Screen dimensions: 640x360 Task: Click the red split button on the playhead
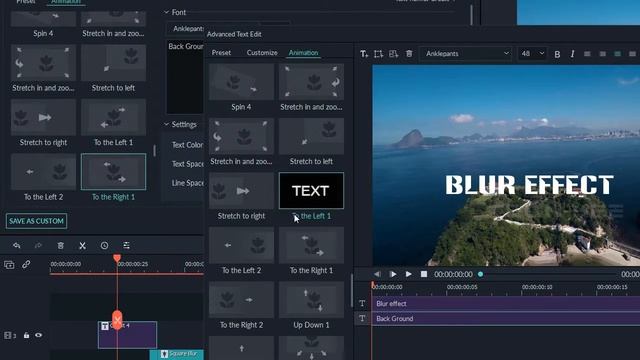pyautogui.click(x=117, y=320)
